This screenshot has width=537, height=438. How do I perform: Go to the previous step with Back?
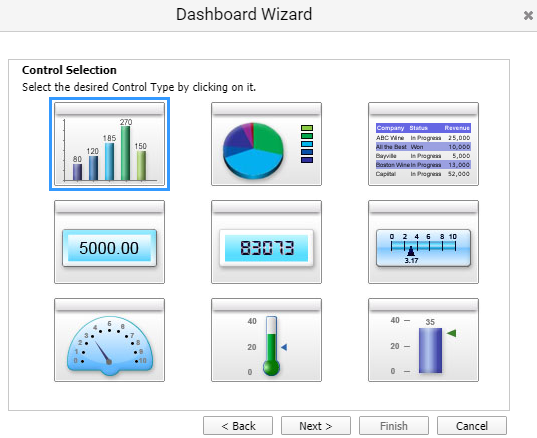point(238,426)
